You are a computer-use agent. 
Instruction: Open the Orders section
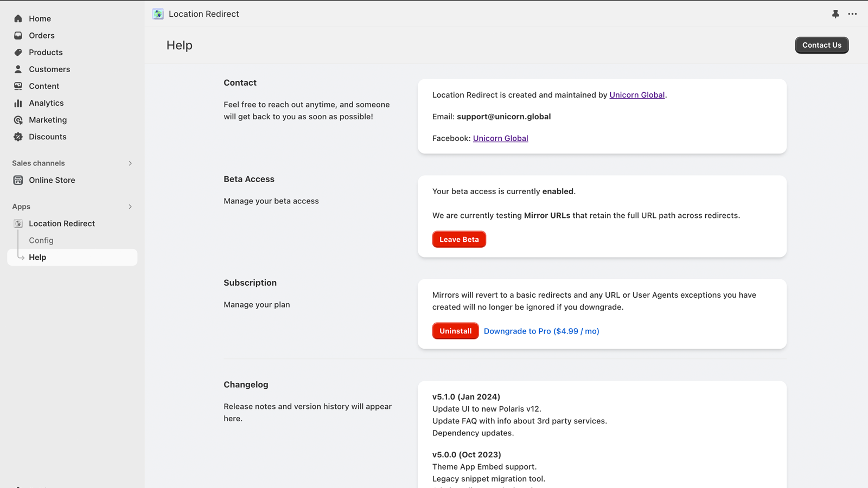(x=41, y=35)
